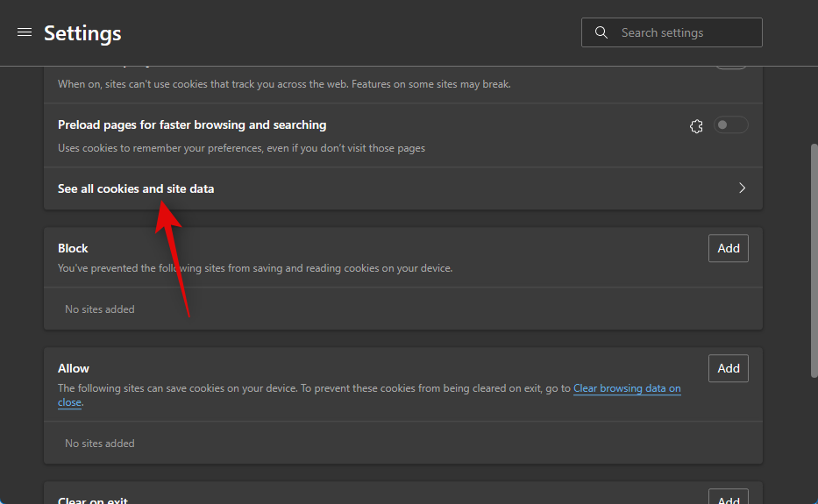818x504 pixels.
Task: Add a site to the Allow list
Action: (x=728, y=368)
